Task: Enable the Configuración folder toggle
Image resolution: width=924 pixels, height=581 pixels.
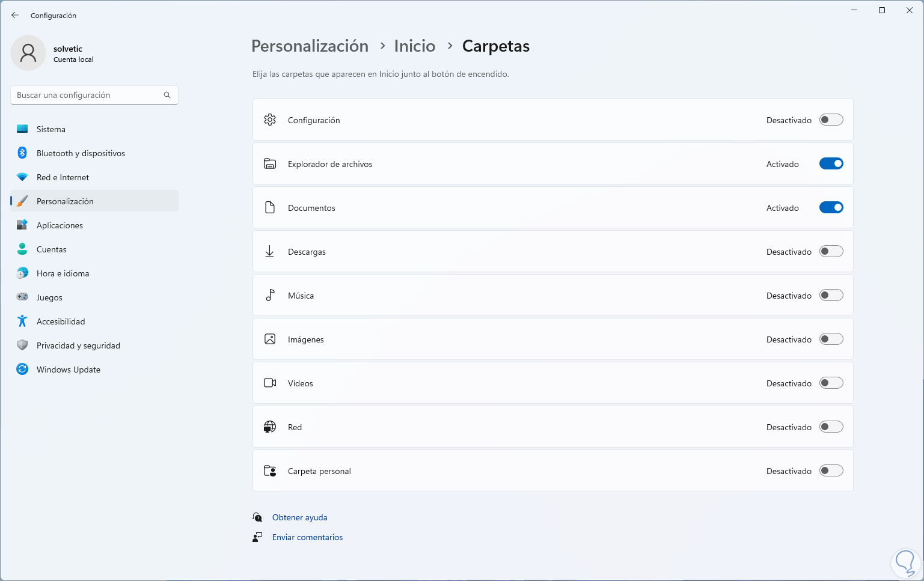Action: [x=831, y=120]
